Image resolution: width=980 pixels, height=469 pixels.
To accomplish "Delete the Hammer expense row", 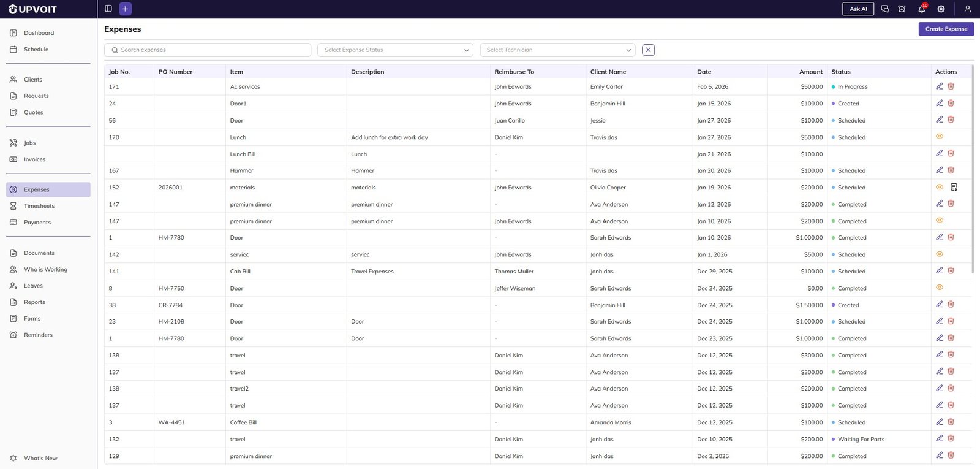I will pyautogui.click(x=951, y=170).
